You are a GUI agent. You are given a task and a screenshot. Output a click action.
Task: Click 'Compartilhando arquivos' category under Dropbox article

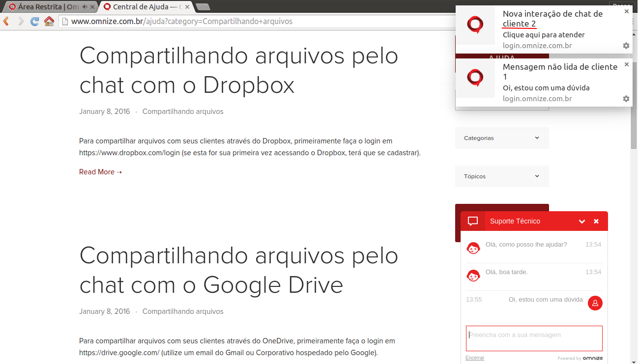pos(183,112)
